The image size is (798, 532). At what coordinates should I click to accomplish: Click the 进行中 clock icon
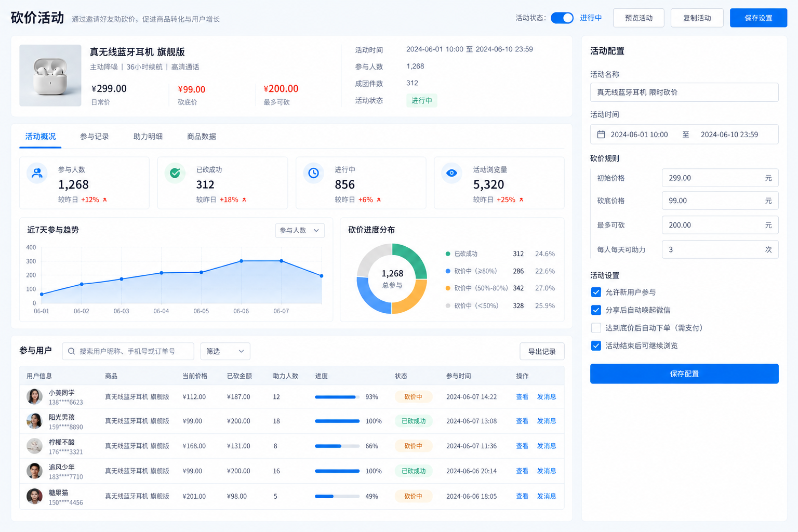pyautogui.click(x=313, y=173)
